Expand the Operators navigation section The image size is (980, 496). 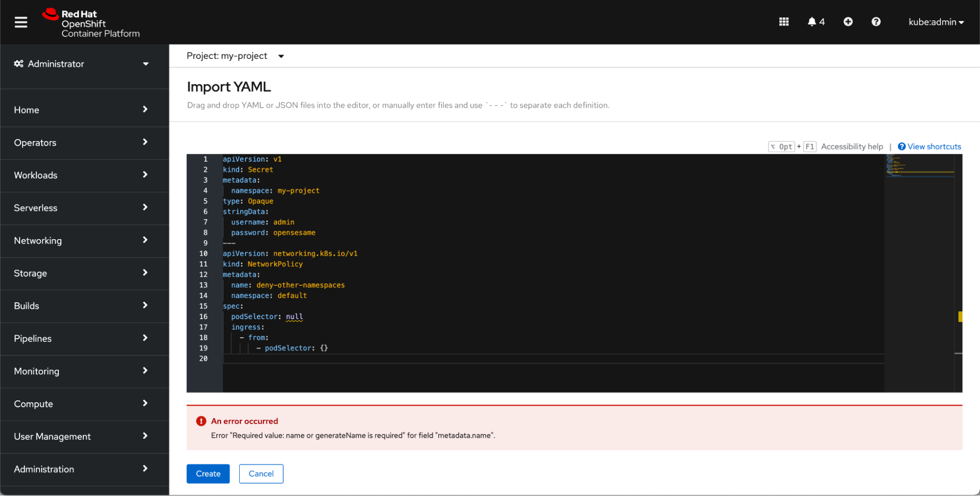tap(84, 143)
